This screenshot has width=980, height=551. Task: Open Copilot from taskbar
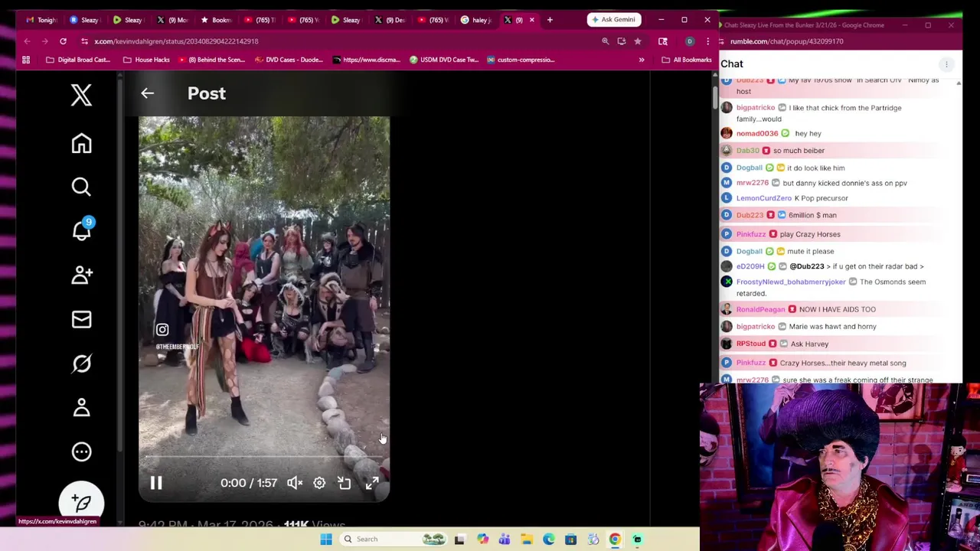pos(482,540)
